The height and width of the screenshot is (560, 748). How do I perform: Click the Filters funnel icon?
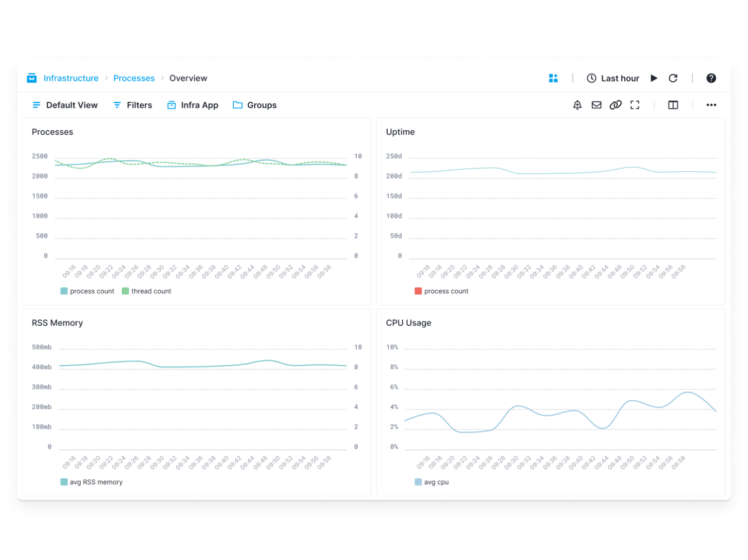point(117,105)
